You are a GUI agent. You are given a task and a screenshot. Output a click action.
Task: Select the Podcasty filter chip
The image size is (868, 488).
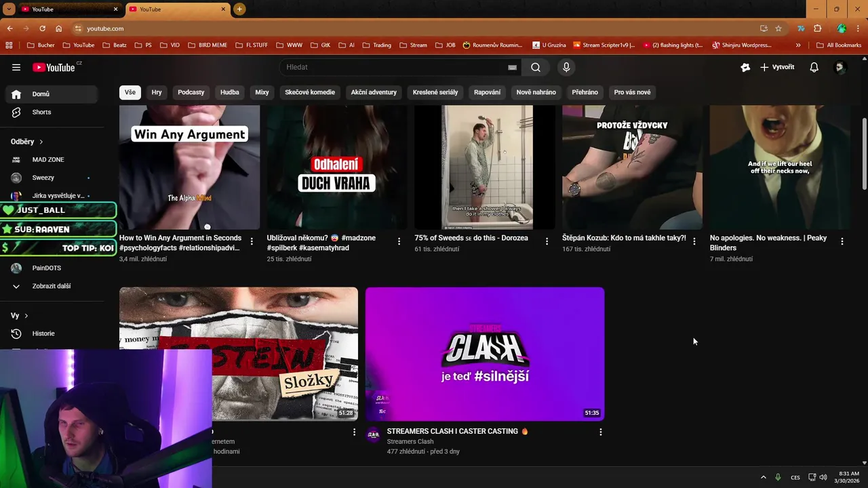(x=191, y=92)
